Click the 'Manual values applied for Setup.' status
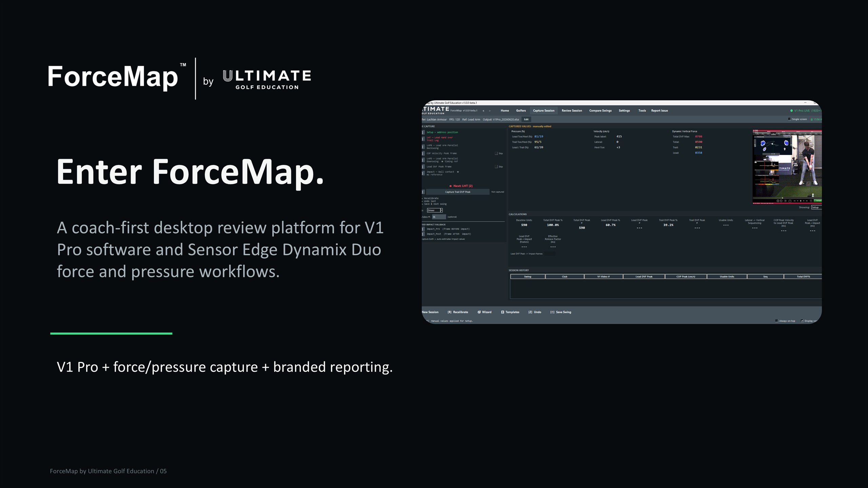This screenshot has width=868, height=488. (452, 321)
